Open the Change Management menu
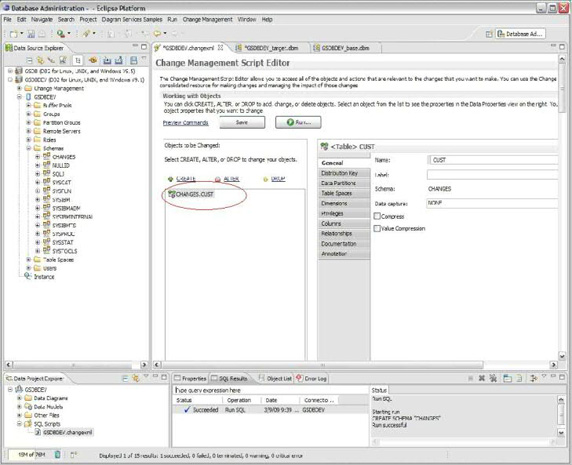Screen dimensions: 572x465 (208, 19)
